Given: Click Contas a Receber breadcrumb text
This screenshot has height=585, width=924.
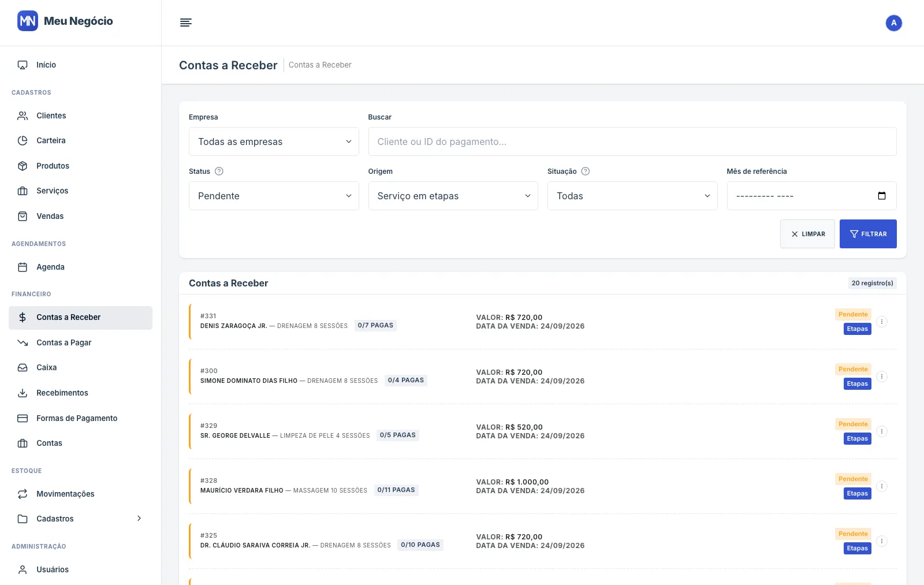Looking at the screenshot, I should click(x=320, y=65).
